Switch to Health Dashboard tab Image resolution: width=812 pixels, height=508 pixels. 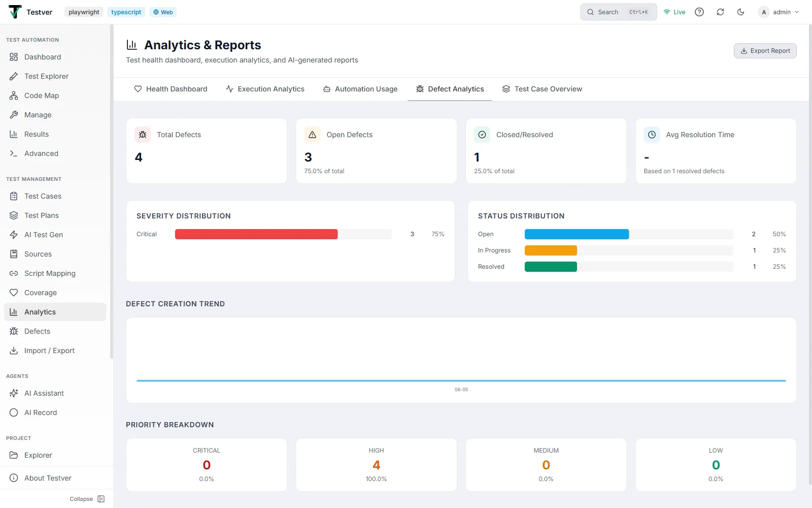(x=171, y=89)
